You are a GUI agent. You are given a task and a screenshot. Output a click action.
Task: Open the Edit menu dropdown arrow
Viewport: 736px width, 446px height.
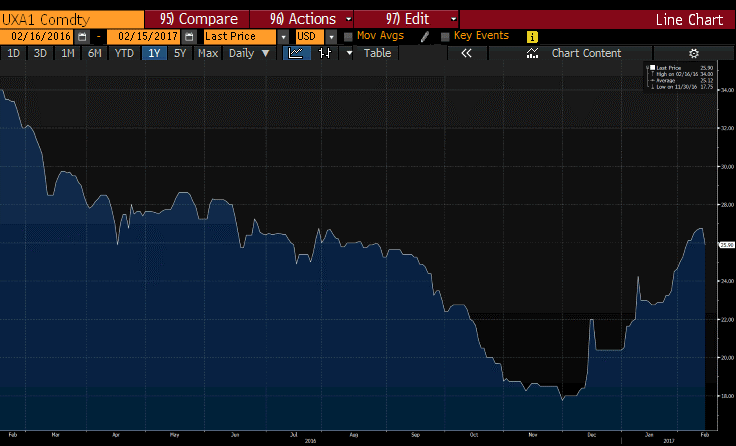453,19
